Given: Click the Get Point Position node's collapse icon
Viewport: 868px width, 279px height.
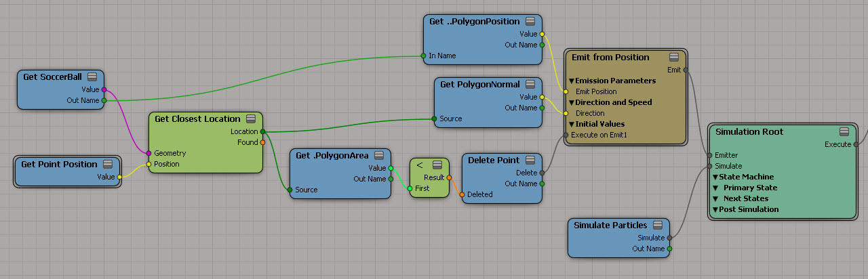Looking at the screenshot, I should (x=108, y=164).
